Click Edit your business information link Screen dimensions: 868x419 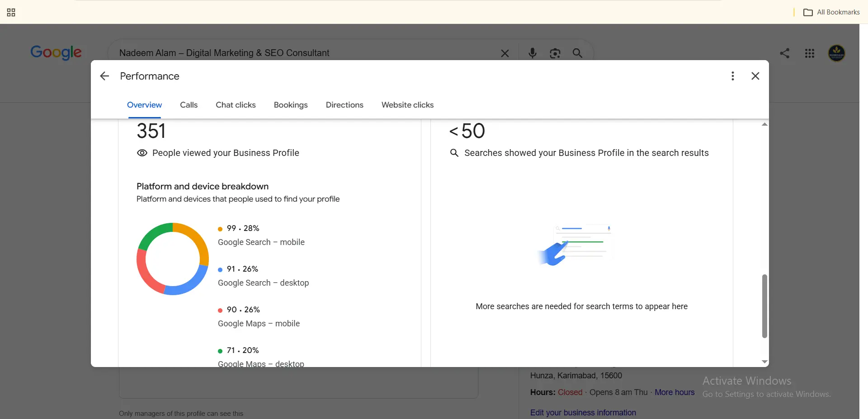tap(583, 413)
